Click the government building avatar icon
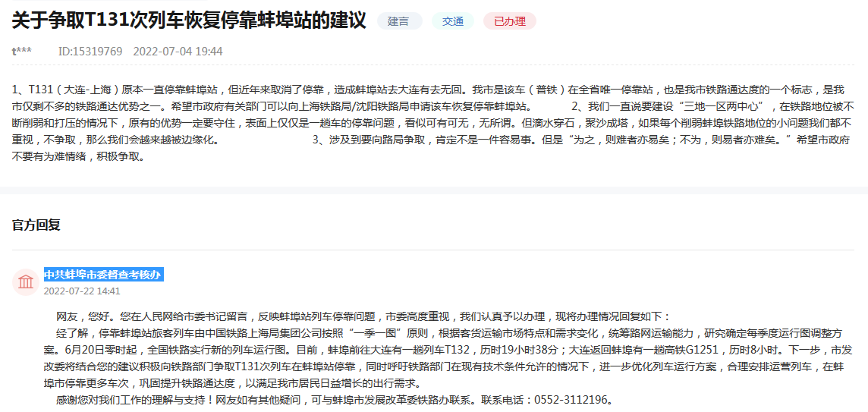Viewport: 868px width, 412px height. [x=26, y=282]
